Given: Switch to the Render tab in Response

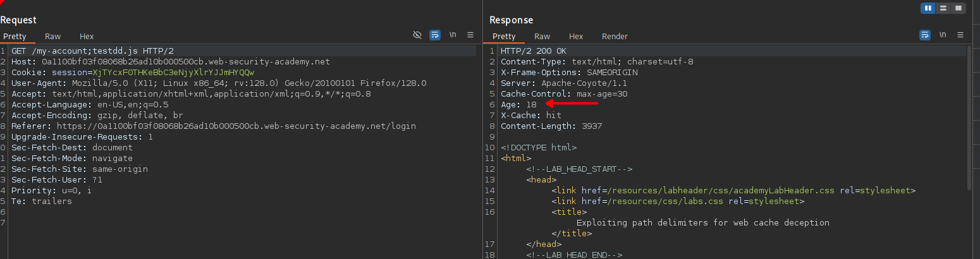Looking at the screenshot, I should [615, 37].
